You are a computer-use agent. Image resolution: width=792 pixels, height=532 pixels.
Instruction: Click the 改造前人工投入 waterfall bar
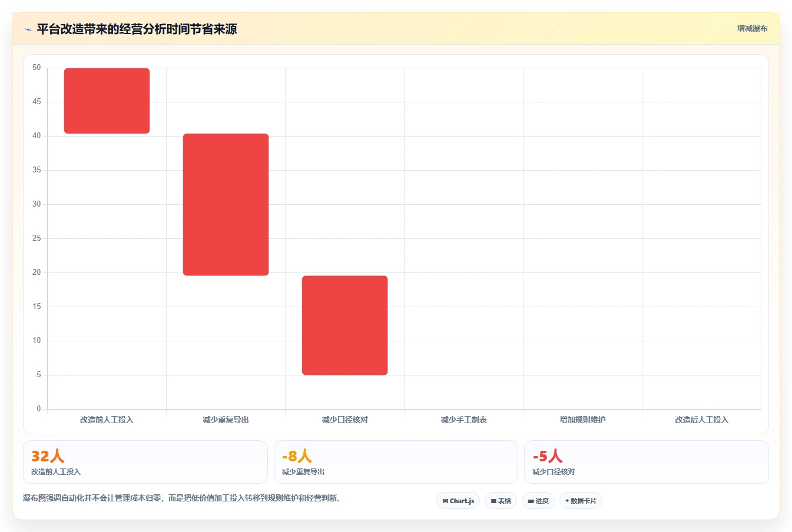(107, 101)
